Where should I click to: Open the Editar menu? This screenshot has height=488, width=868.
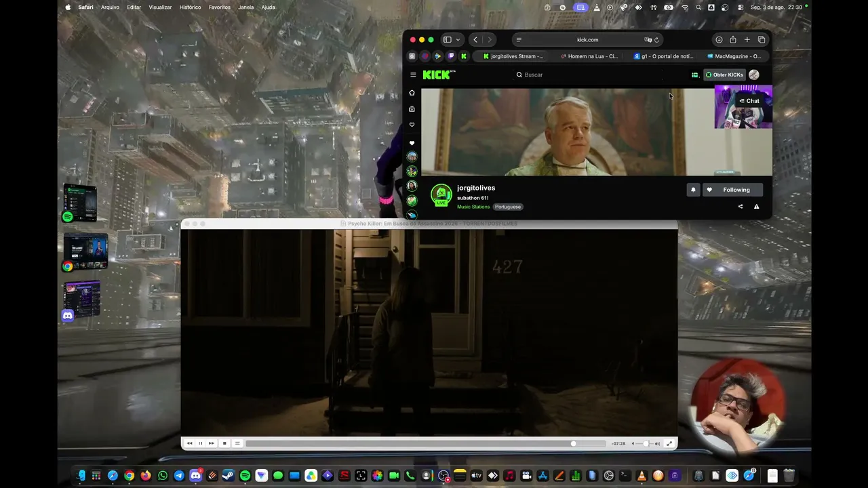134,7
